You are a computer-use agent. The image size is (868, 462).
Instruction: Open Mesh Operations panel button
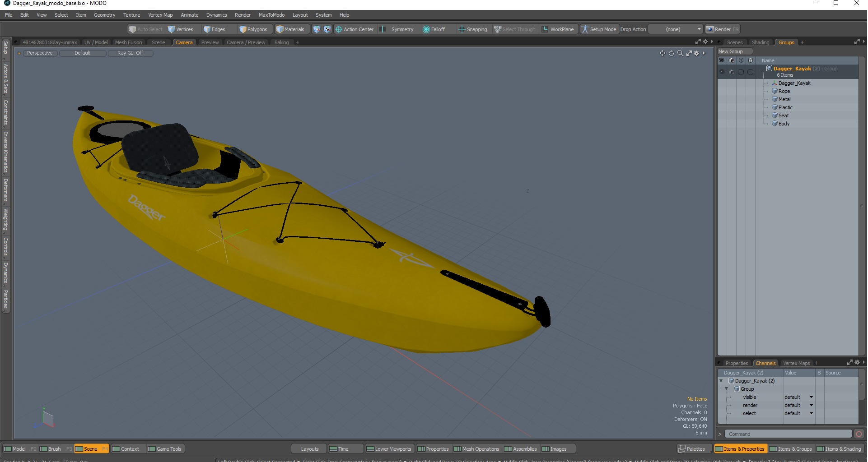click(x=476, y=449)
